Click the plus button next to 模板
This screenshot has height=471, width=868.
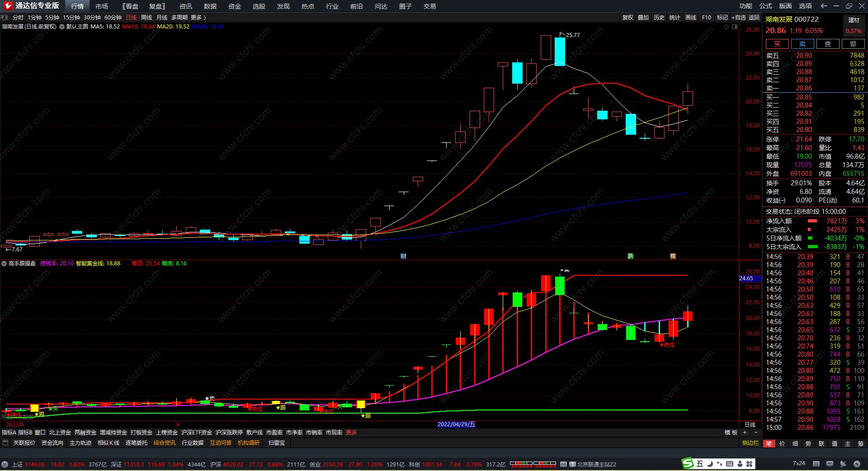click(x=745, y=433)
